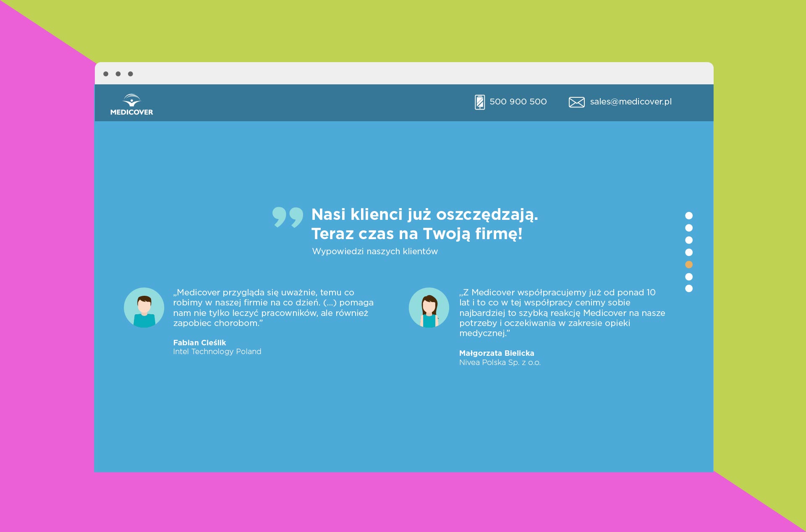Open the 500 900 500 phone link
Image resolution: width=806 pixels, height=532 pixels.
pos(518,102)
